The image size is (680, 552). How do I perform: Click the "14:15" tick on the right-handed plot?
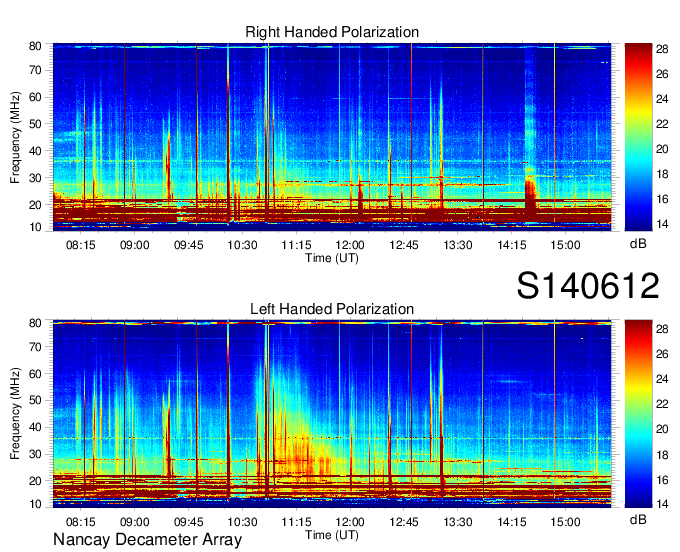click(x=512, y=245)
